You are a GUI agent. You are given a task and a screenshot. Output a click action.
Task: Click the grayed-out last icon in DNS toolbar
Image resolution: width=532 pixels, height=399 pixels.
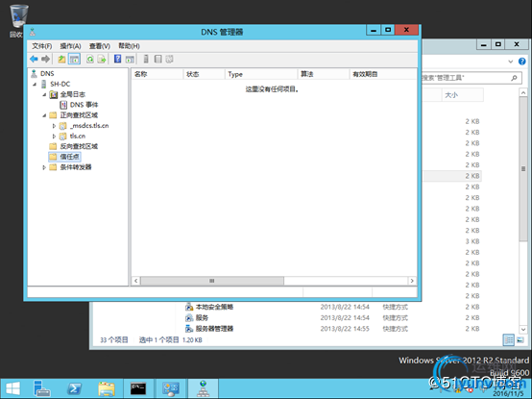(169, 59)
